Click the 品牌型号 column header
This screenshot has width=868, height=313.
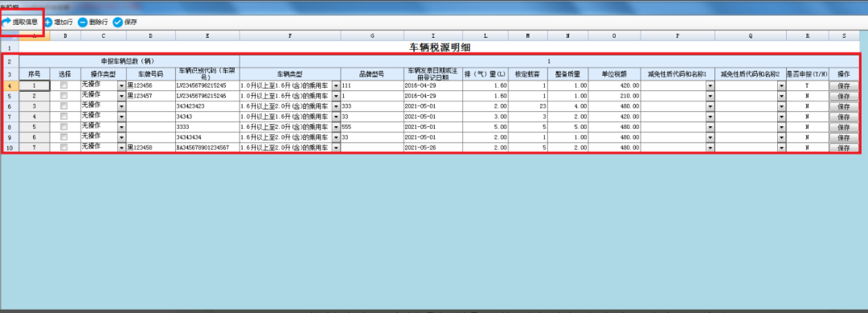tap(372, 74)
